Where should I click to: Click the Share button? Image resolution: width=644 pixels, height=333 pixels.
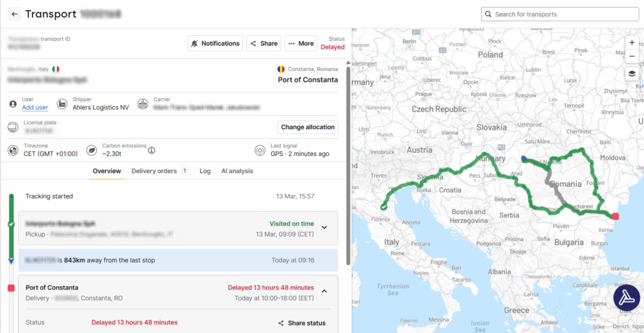[264, 43]
